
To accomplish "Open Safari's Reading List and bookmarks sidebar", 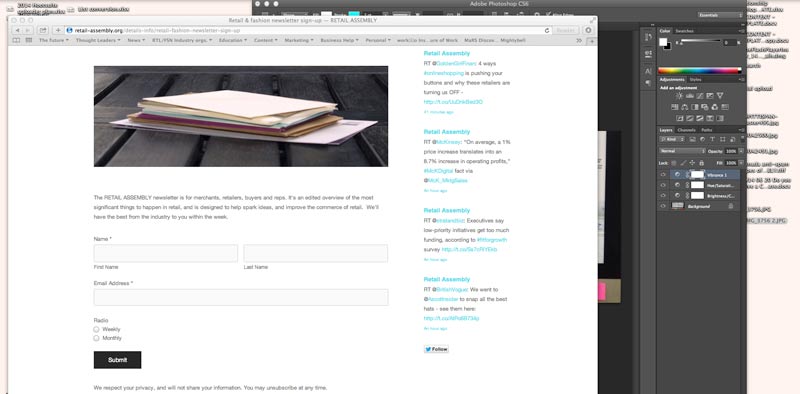I will (16, 40).
